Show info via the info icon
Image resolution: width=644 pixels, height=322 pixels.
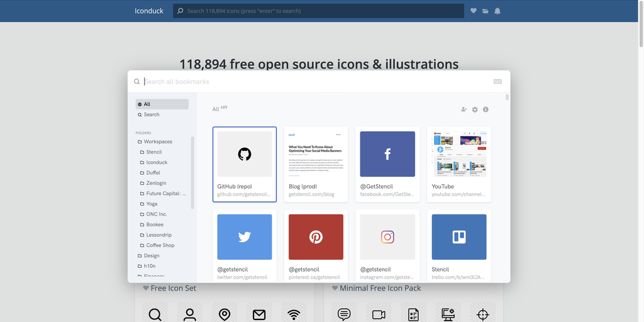click(486, 109)
